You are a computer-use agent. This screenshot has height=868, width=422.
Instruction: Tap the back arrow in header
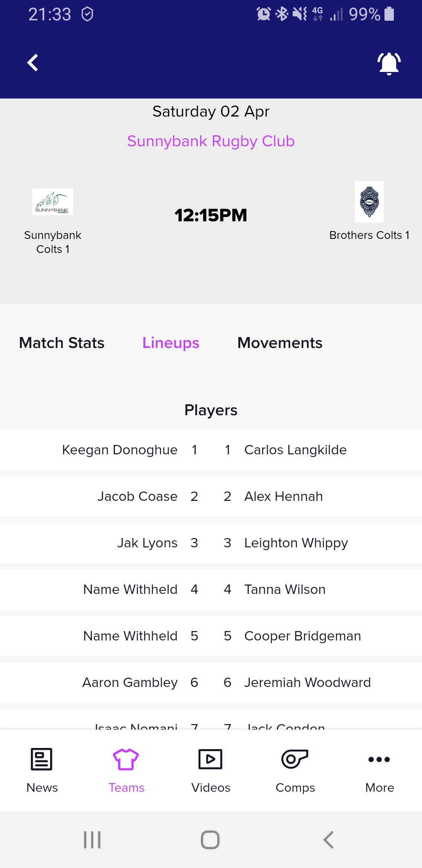click(32, 63)
